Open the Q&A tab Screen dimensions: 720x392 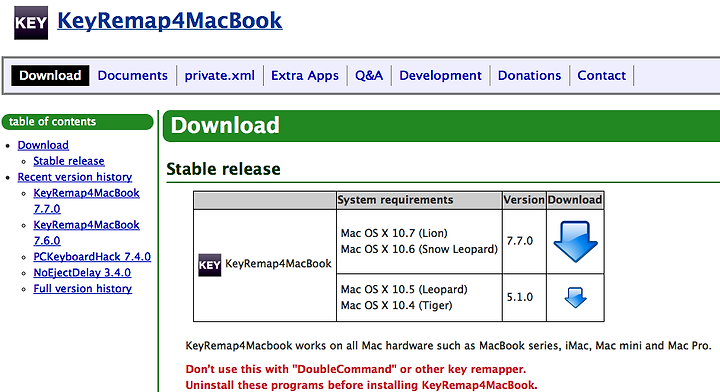click(x=369, y=75)
